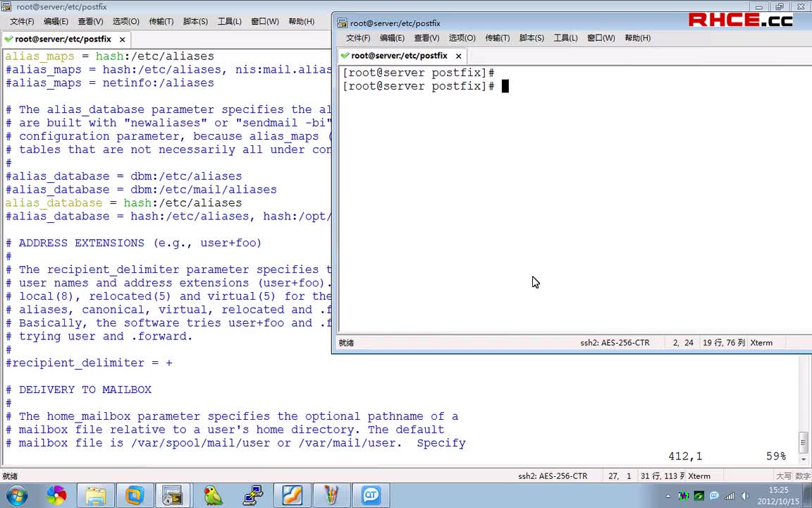Click 'ssh2: AES-256-CTR' in front window status bar
The height and width of the screenshot is (508, 812).
click(615, 343)
